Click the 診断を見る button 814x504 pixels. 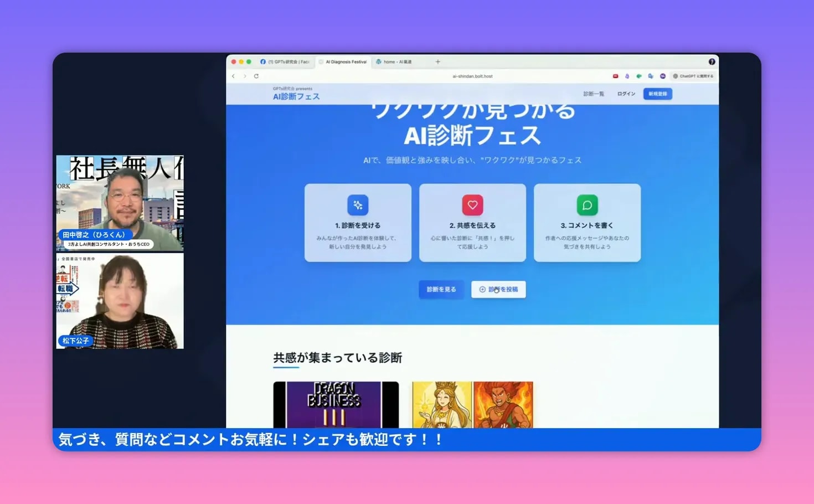[441, 289]
